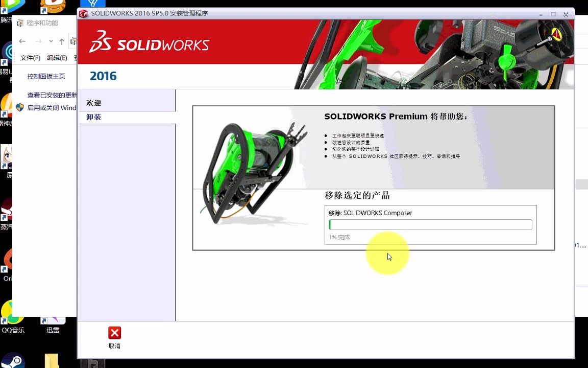Click the up navigation arrow in Programs and Features

[x=61, y=41]
